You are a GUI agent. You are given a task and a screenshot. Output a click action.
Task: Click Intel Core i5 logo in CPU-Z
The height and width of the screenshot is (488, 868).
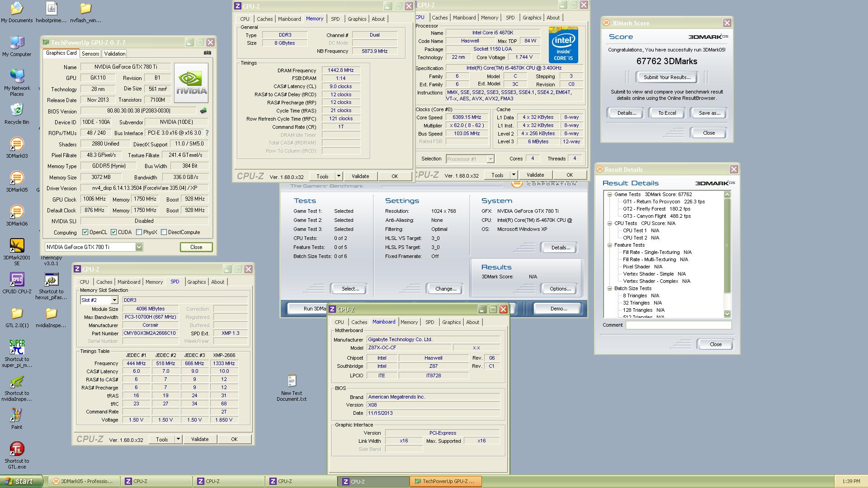click(563, 45)
